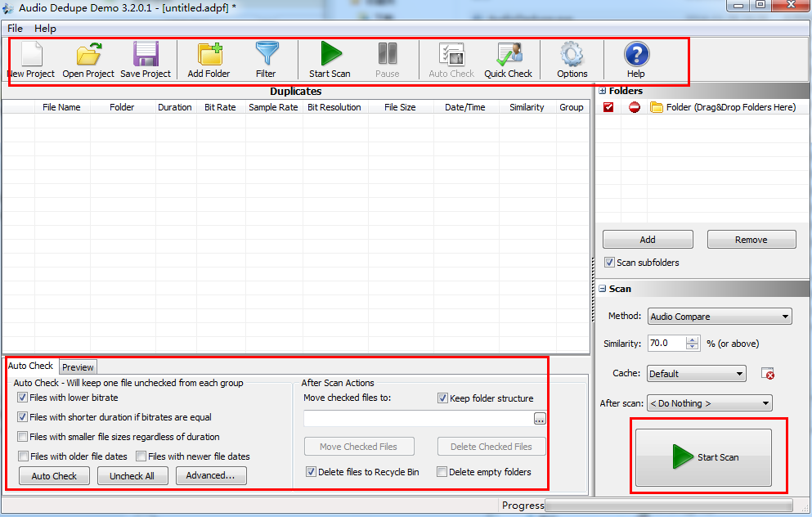This screenshot has height=517, width=812.
Task: Toggle Files with shorter duration if bitrates equal
Action: tap(22, 417)
